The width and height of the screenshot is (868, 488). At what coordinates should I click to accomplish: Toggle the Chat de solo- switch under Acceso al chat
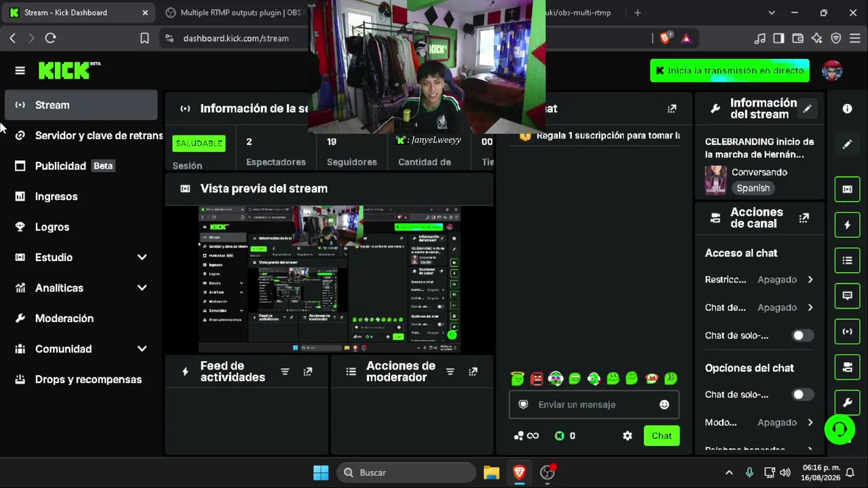802,335
